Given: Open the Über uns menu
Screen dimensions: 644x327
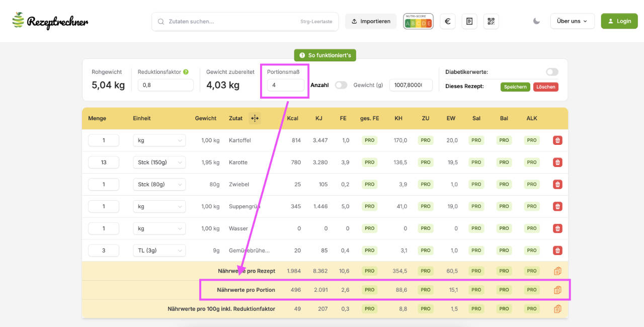Looking at the screenshot, I should pyautogui.click(x=572, y=21).
